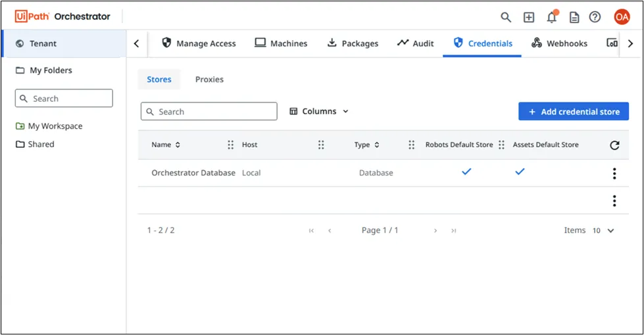This screenshot has width=644, height=335.
Task: Open the Items per page dropdown
Action: 603,231
